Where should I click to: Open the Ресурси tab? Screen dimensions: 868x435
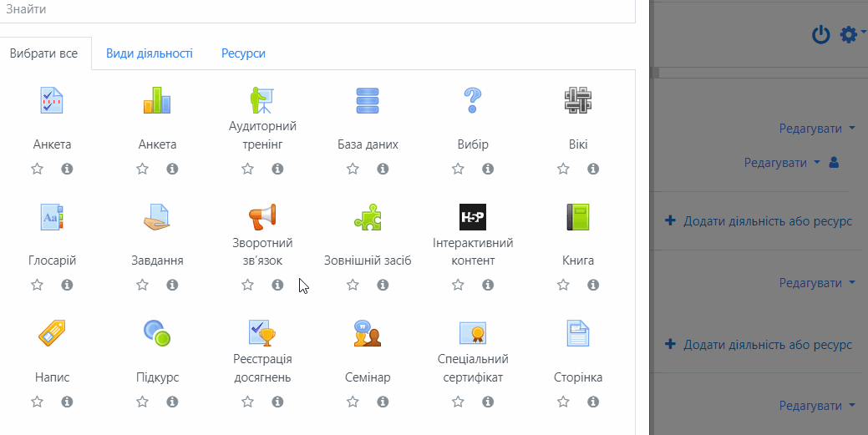pyautogui.click(x=243, y=53)
